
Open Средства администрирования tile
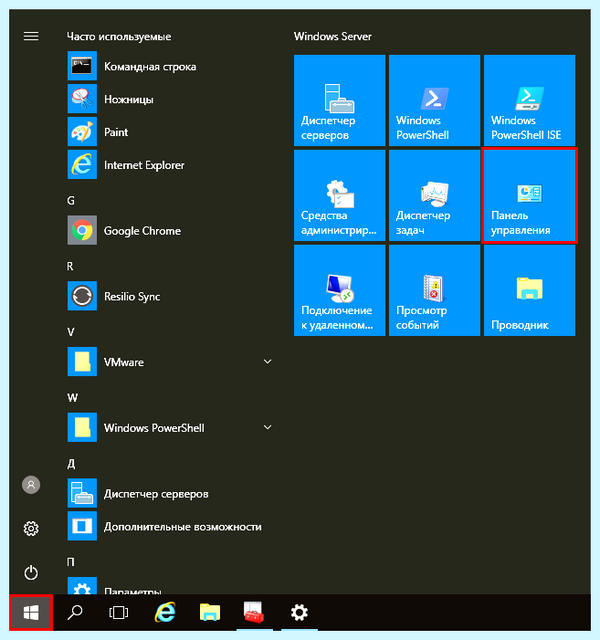tap(340, 196)
